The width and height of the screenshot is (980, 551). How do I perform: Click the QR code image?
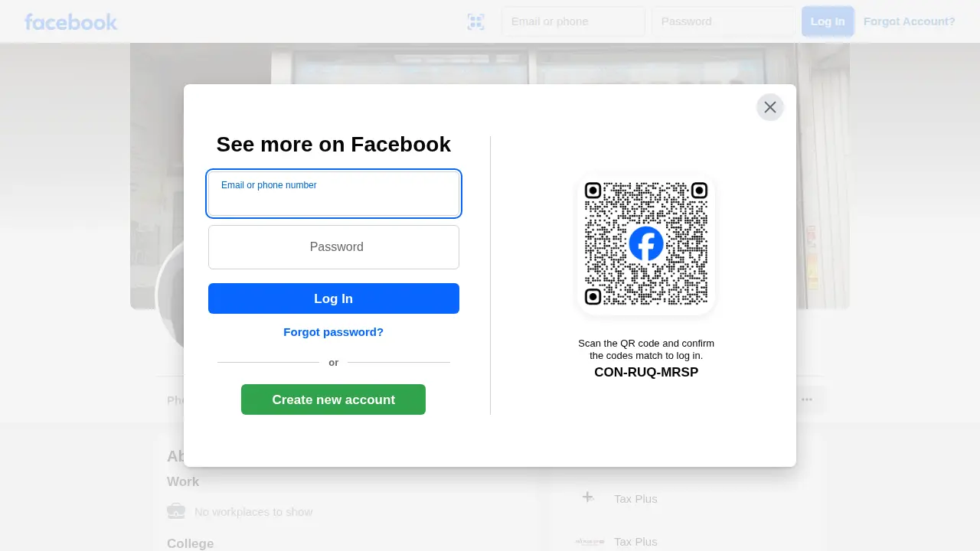[646, 244]
